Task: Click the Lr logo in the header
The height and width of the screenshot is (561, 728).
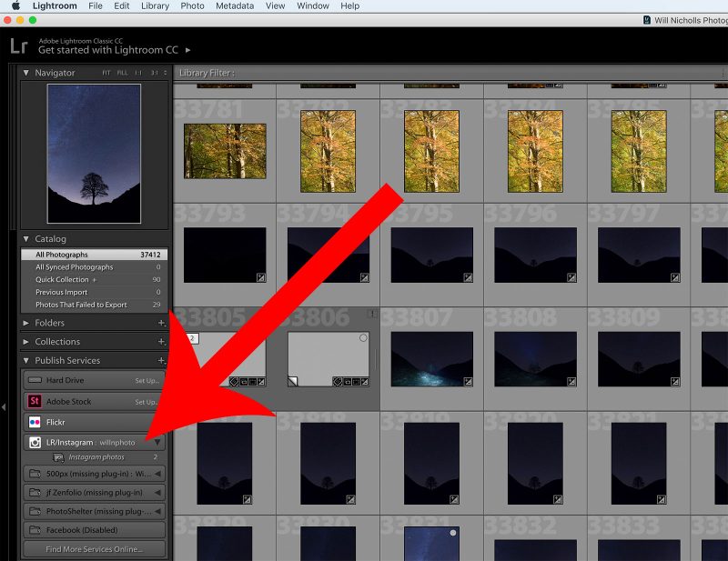Action: click(19, 46)
